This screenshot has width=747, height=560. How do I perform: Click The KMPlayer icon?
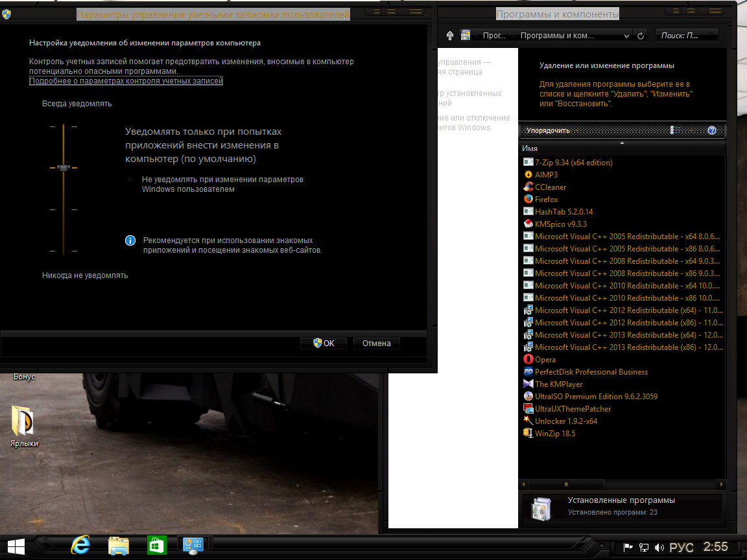coord(528,384)
